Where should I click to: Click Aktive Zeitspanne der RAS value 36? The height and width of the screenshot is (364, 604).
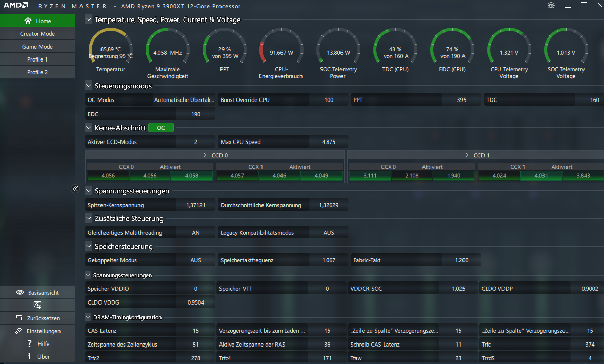click(x=327, y=345)
